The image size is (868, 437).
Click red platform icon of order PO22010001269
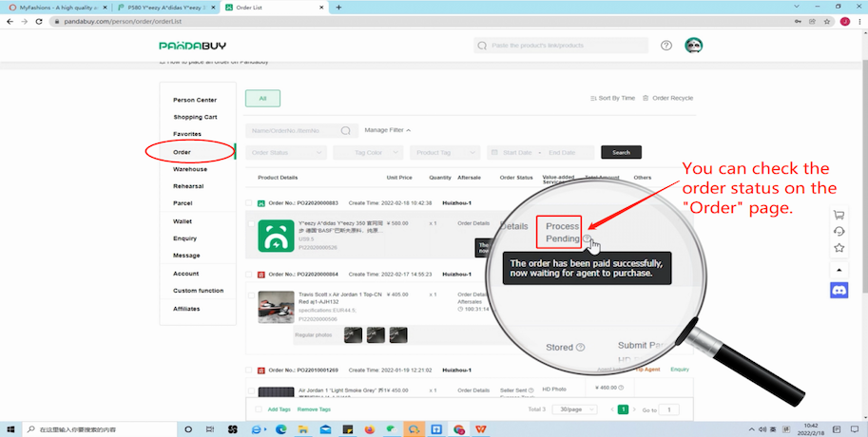pos(261,370)
